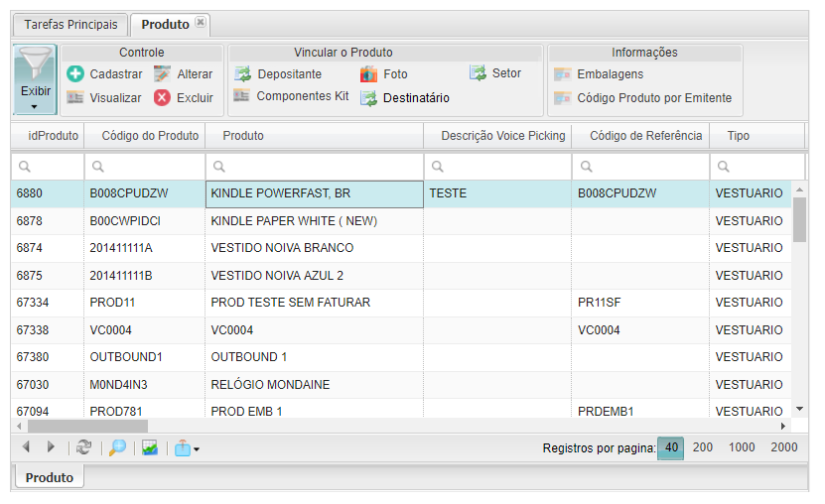Set records per page to 1000
Screen dimensions: 825x504
(742, 447)
